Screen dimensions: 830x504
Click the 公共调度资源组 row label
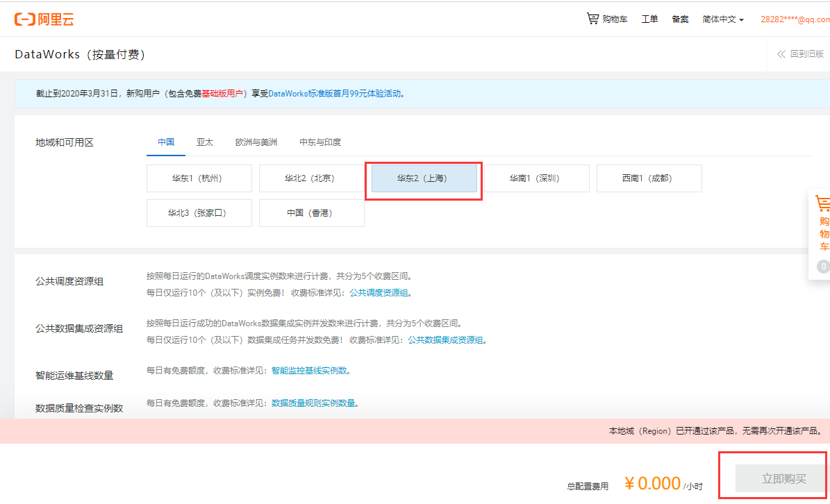click(69, 281)
